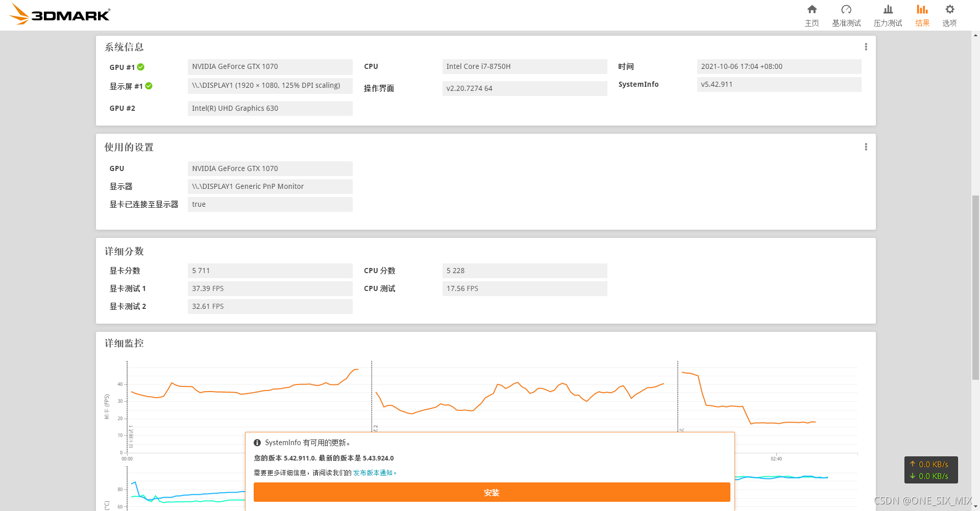The image size is (980, 511).
Task: Click the CPU score value 5 228
Action: tap(525, 271)
